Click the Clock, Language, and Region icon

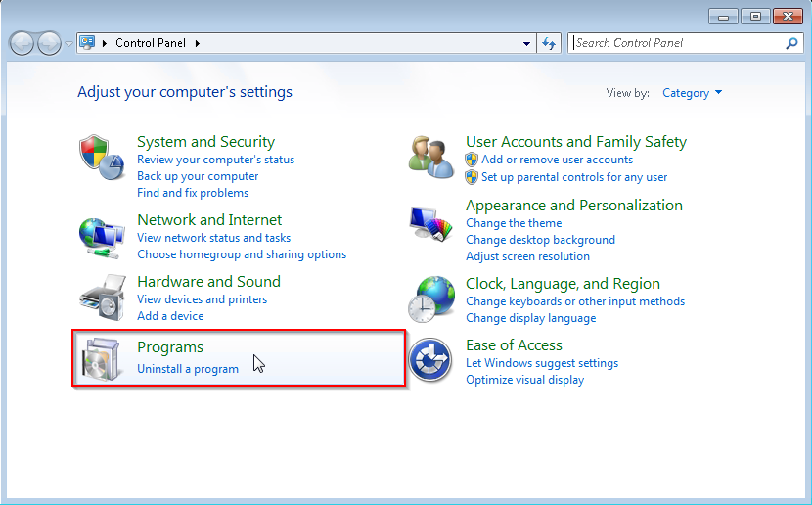click(x=430, y=299)
